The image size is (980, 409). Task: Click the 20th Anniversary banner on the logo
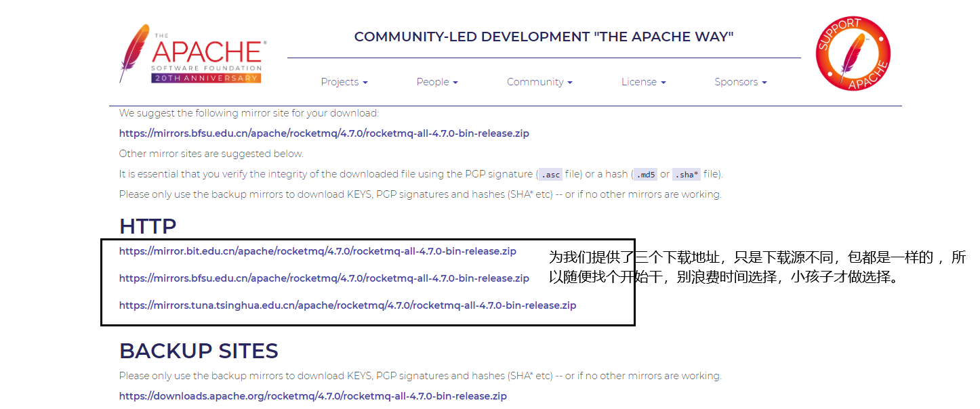tap(205, 78)
